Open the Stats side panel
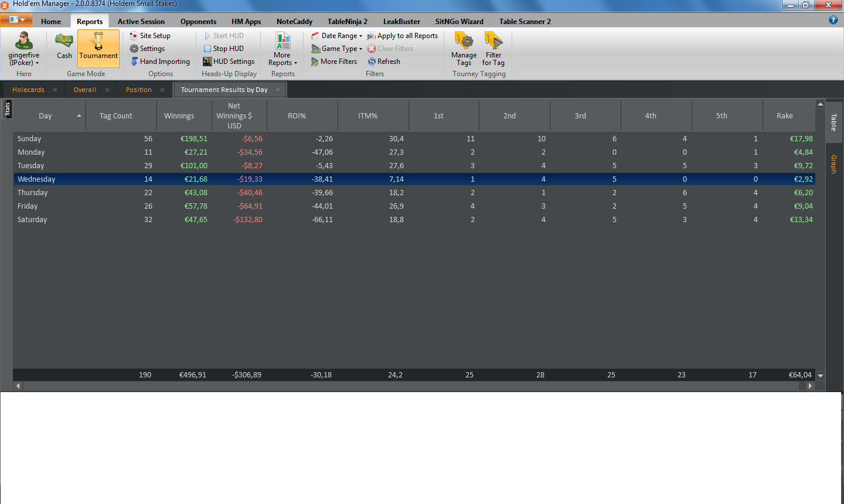Image resolution: width=844 pixels, height=504 pixels. point(8,109)
